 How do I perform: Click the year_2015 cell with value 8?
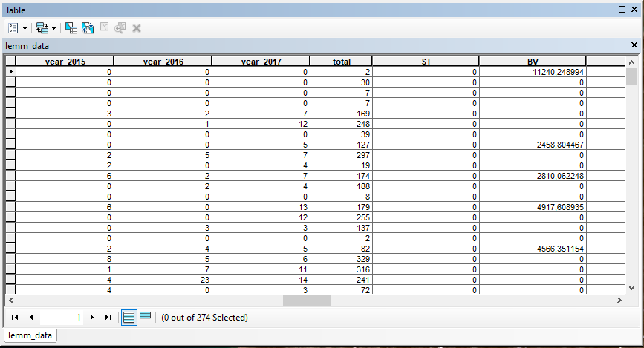coord(65,259)
